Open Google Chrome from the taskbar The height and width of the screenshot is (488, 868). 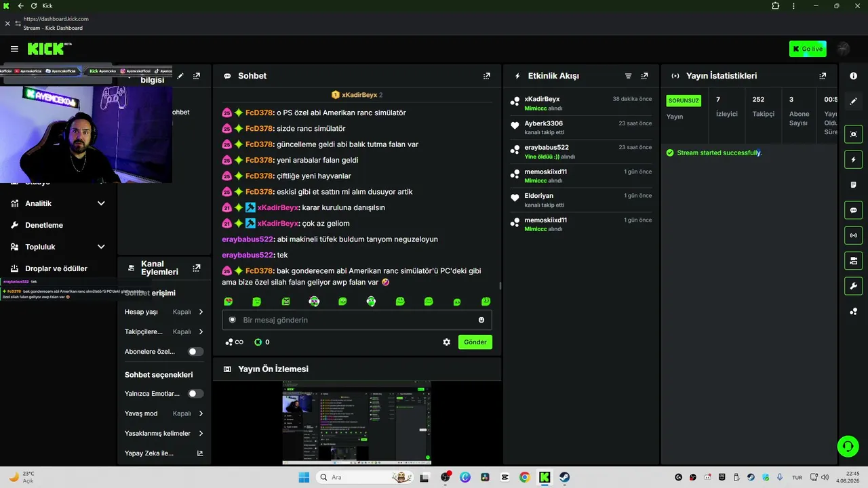click(525, 477)
